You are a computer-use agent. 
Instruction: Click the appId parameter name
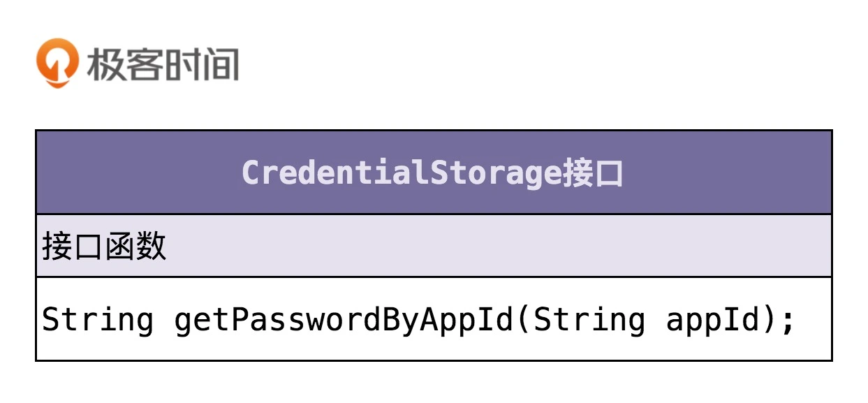pyautogui.click(x=712, y=321)
